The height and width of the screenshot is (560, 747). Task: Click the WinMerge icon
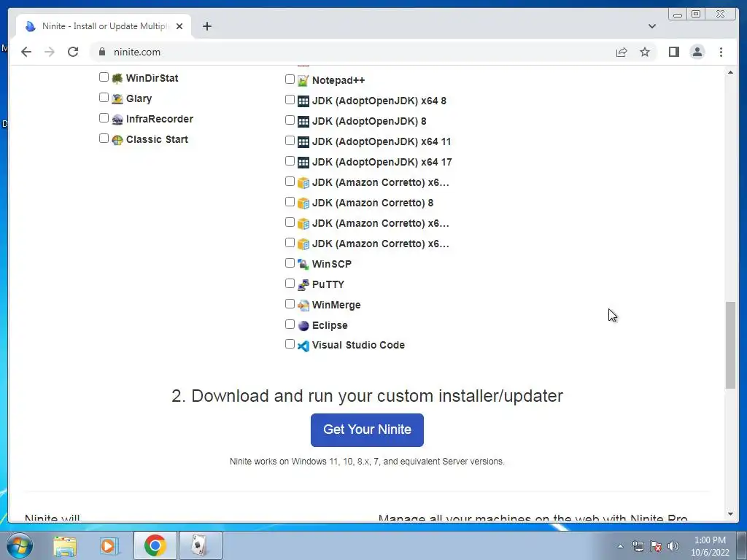point(303,306)
